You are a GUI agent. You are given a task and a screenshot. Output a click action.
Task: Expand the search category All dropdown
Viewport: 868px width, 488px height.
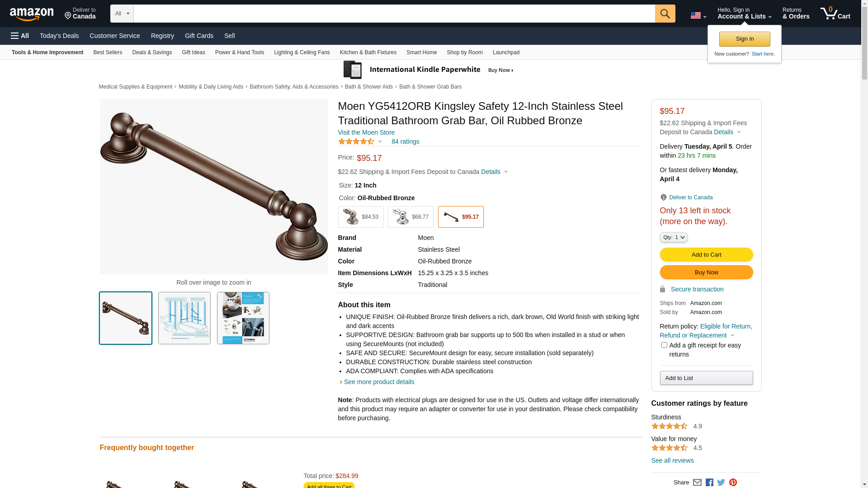[122, 14]
